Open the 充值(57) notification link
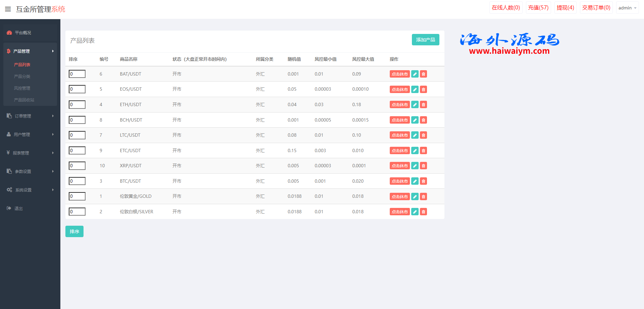The width and height of the screenshot is (644, 309). click(538, 8)
